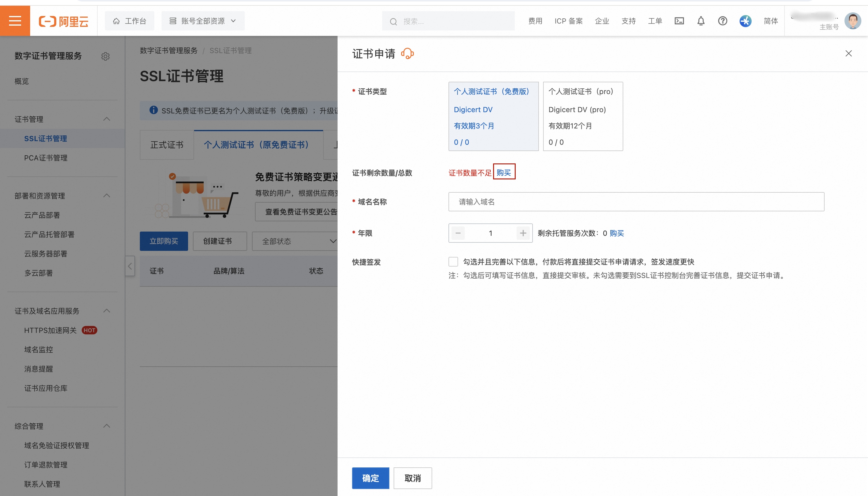Open 企业 in the top navigation
The image size is (868, 496).
602,21
